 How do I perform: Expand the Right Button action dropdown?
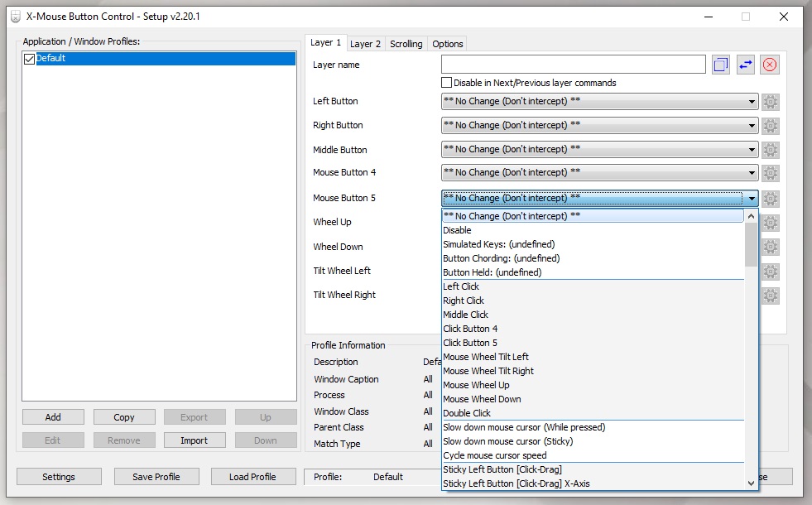(600, 126)
